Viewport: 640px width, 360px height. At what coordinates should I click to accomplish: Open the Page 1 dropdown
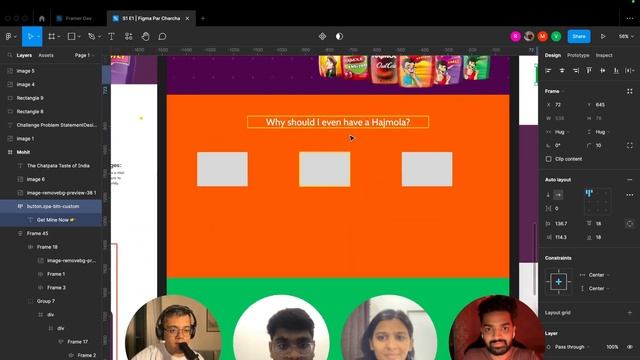point(84,55)
